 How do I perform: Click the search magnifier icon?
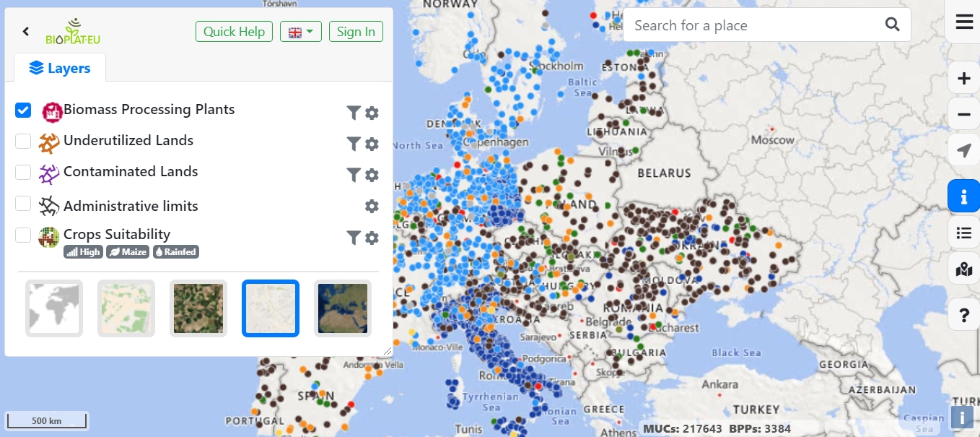(892, 24)
